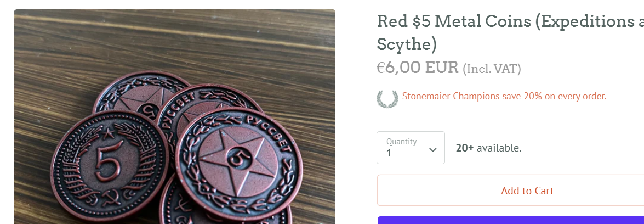Click the purple buy button below Add to Cart
The width and height of the screenshot is (644, 224).
pos(510,220)
